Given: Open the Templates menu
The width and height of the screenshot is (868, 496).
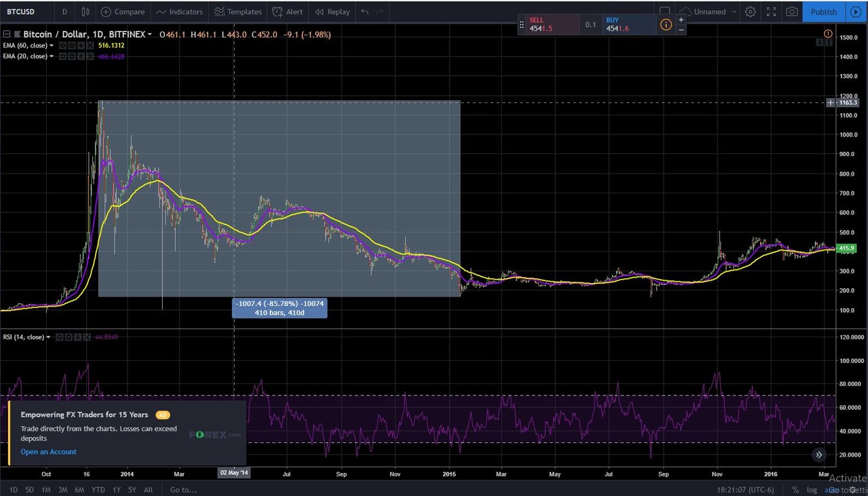Looking at the screenshot, I should click(237, 12).
